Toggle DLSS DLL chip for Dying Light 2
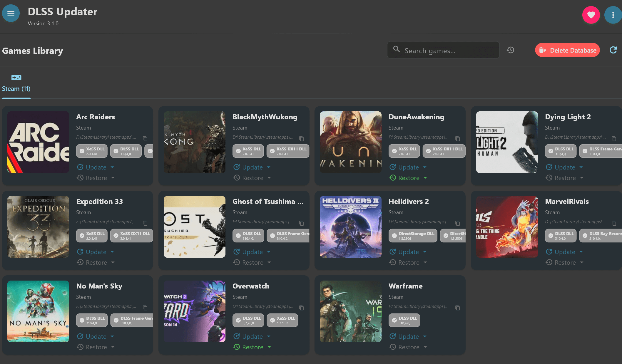Screen dimensions: 622x364 561,151
